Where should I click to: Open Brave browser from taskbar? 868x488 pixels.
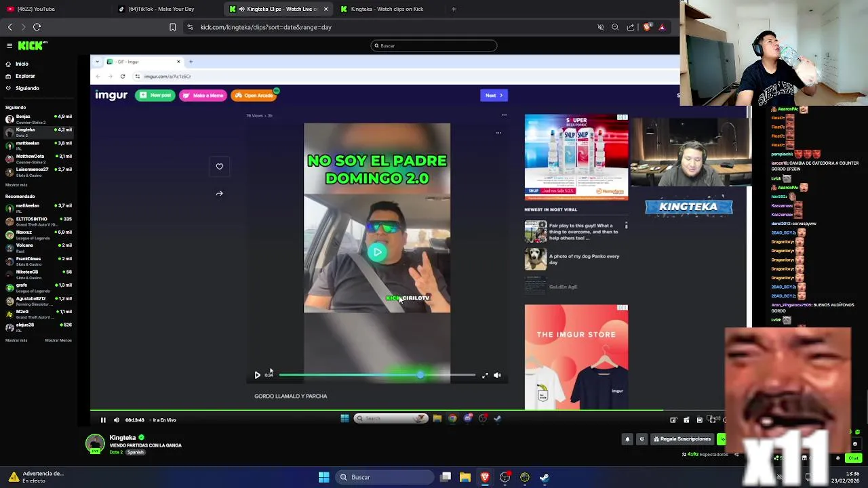click(485, 477)
